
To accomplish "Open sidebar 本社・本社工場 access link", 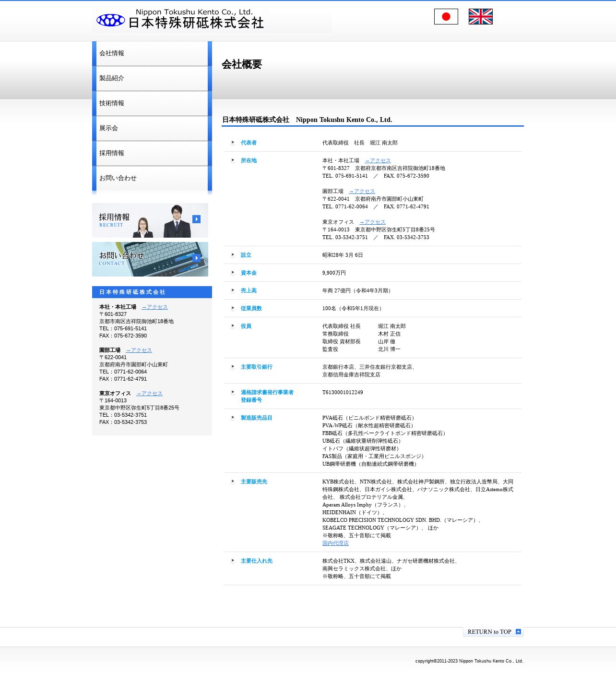I will (154, 307).
